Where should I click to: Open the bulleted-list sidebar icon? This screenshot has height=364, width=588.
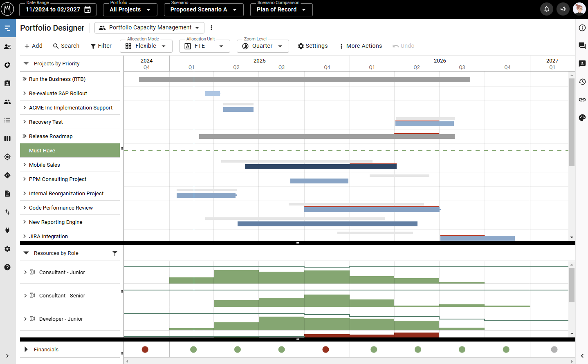coord(7,120)
